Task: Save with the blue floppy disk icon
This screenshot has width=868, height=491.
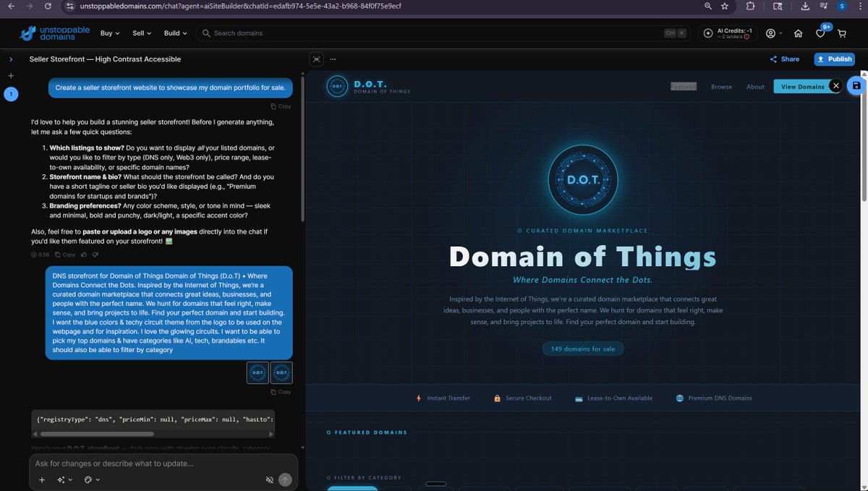Action: pyautogui.click(x=856, y=85)
